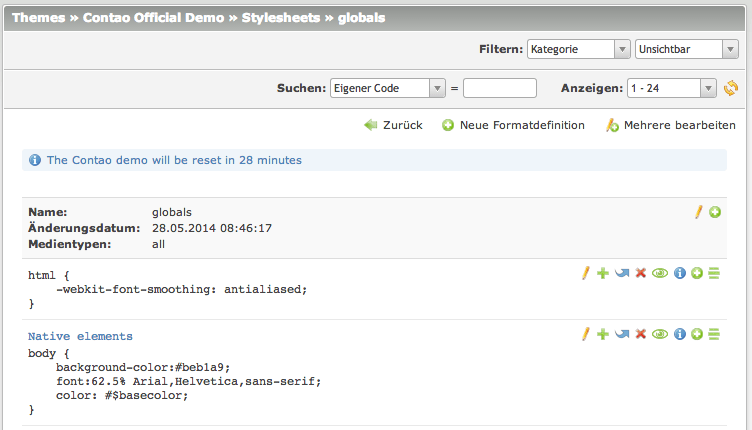Edit stylesheet header with pencil icon
This screenshot has height=430, width=752.
click(x=699, y=212)
